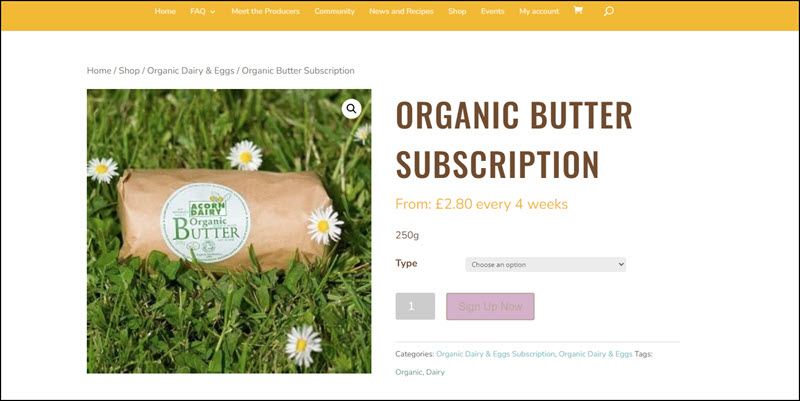Click Organic Dairy & Eggs breadcrumb link
The image size is (800, 401).
[191, 70]
